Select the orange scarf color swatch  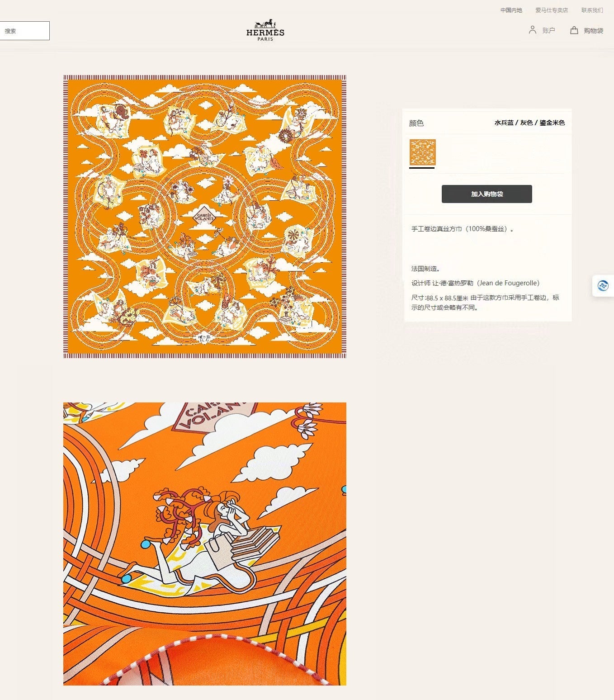(x=422, y=152)
